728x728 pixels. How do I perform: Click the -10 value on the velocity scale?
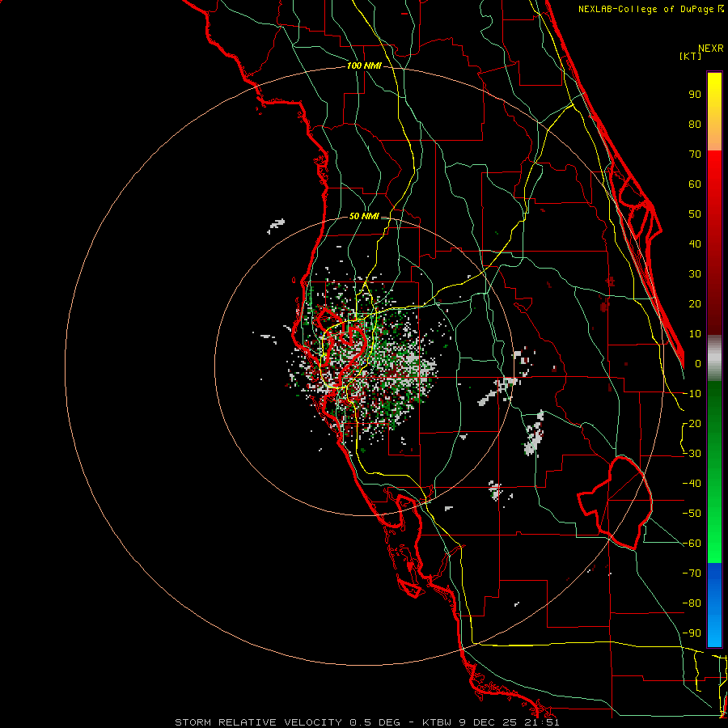tap(692, 394)
